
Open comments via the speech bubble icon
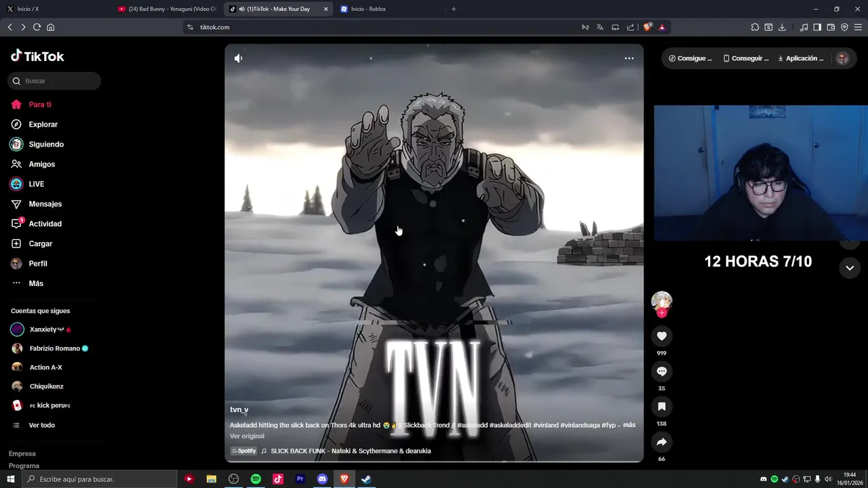[662, 371]
